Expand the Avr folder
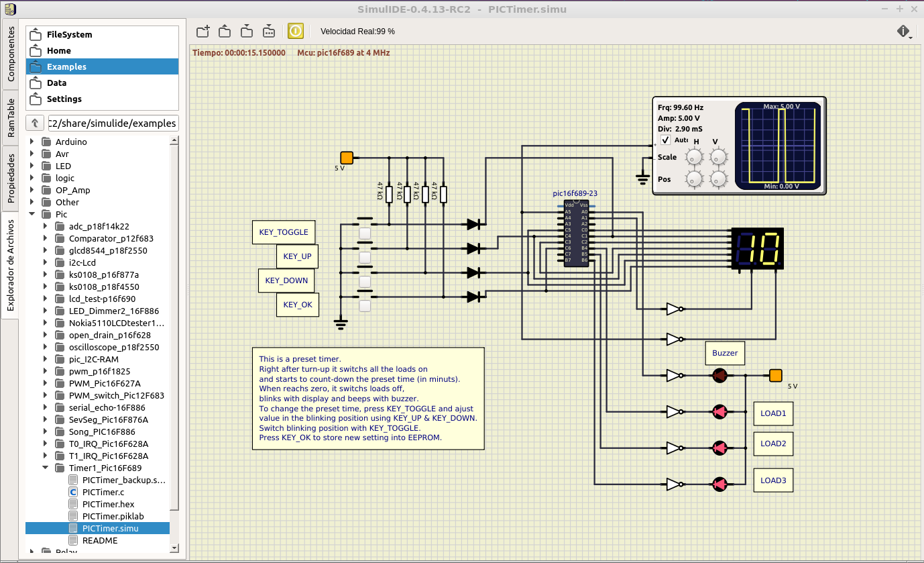Viewport: 924px width, 563px height. [x=32, y=154]
